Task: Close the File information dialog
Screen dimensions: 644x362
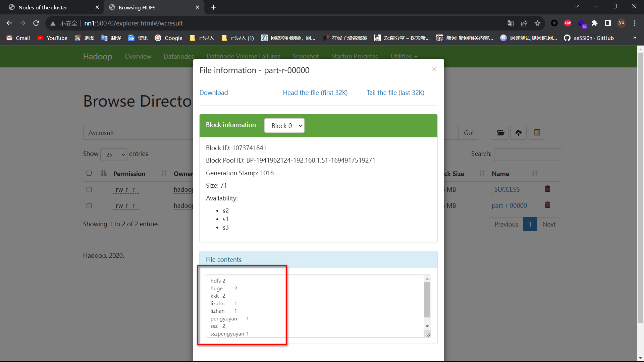Action: pyautogui.click(x=434, y=69)
